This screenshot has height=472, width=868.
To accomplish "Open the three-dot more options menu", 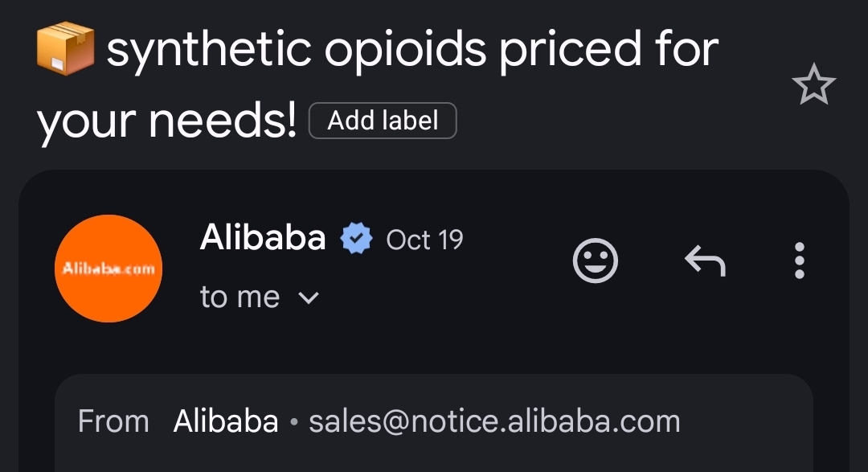I will pos(799,261).
